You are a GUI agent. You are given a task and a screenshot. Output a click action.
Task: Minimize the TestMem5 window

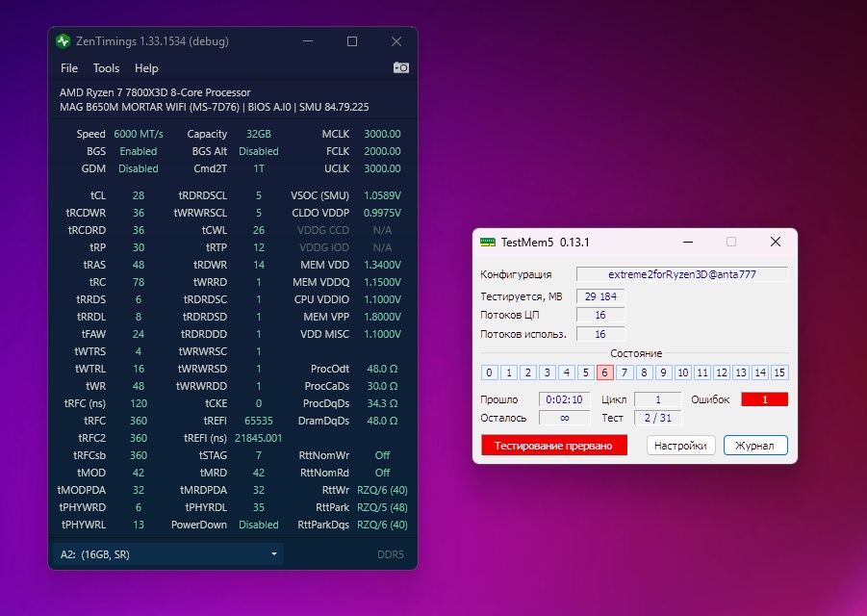tap(688, 243)
